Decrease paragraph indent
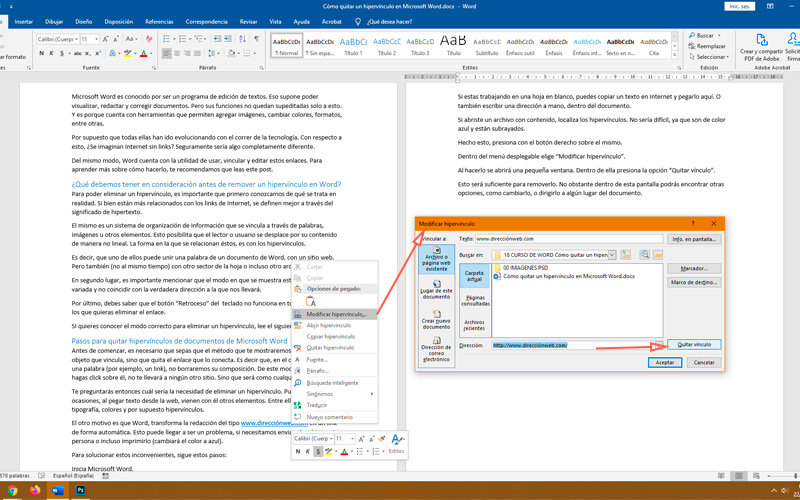 (218, 39)
